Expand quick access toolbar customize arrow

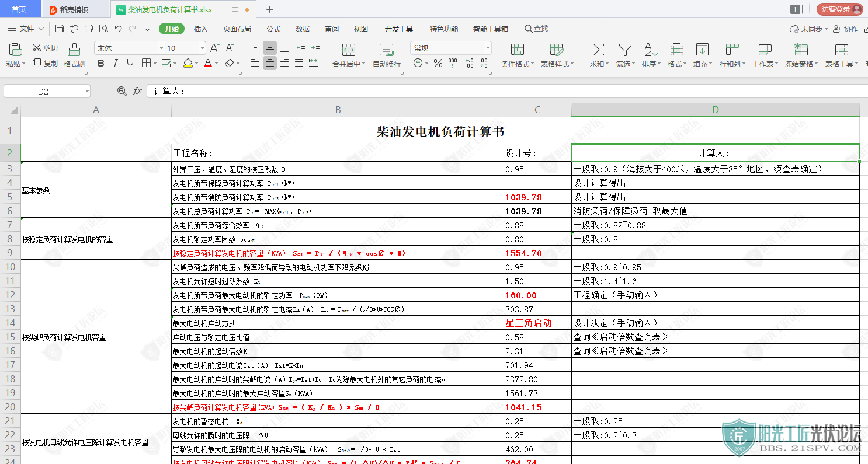[x=147, y=29]
